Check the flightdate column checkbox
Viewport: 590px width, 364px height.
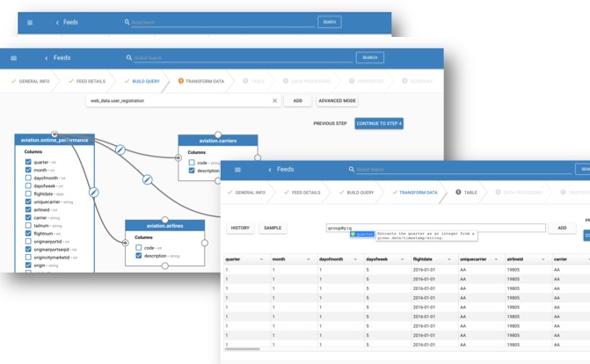(28, 193)
